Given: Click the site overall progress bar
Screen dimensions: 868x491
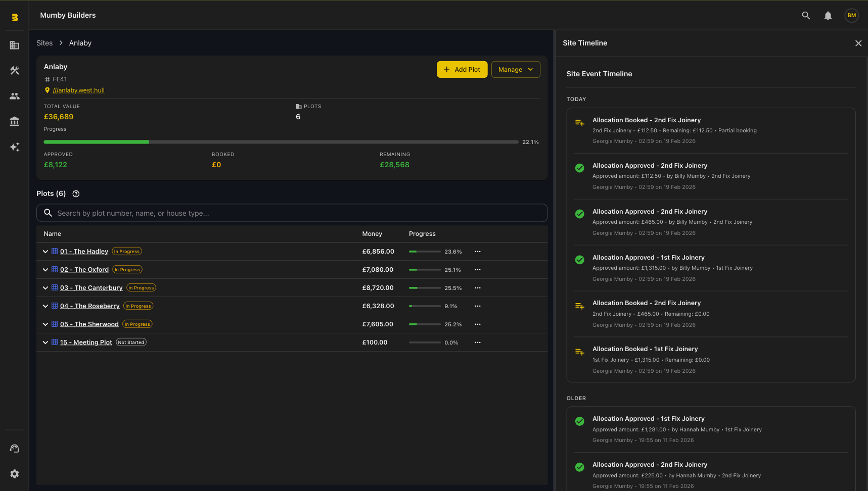Looking at the screenshot, I should coord(281,142).
